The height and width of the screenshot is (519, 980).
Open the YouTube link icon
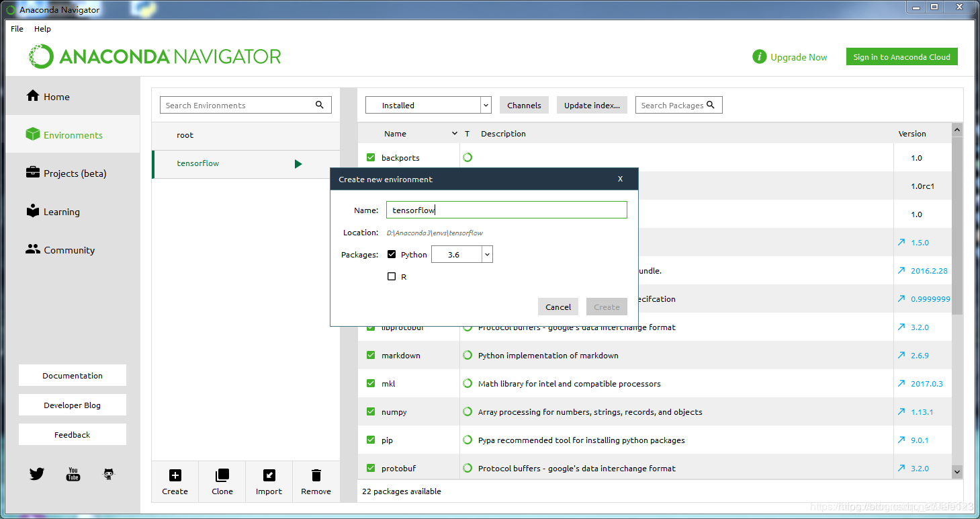pos(73,474)
